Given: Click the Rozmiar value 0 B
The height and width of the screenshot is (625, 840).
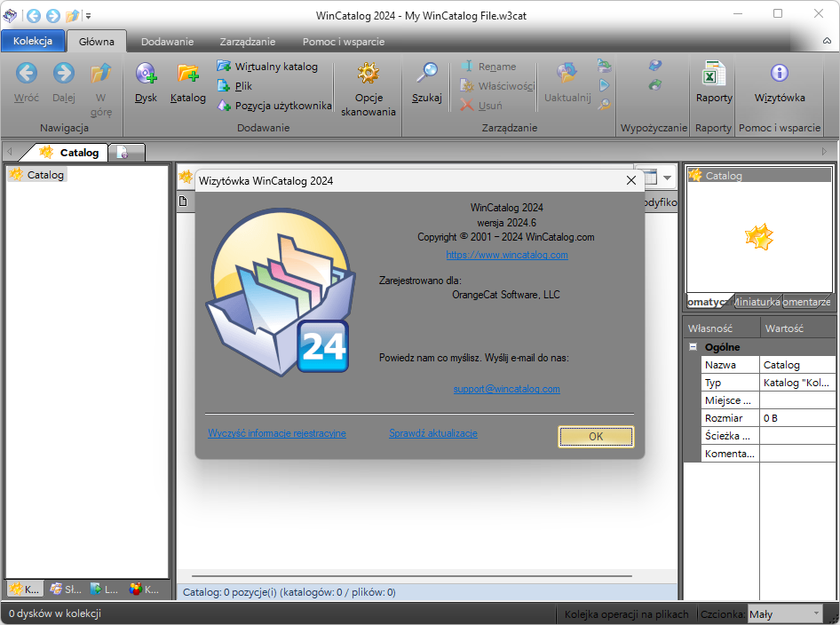Looking at the screenshot, I should click(x=797, y=418).
